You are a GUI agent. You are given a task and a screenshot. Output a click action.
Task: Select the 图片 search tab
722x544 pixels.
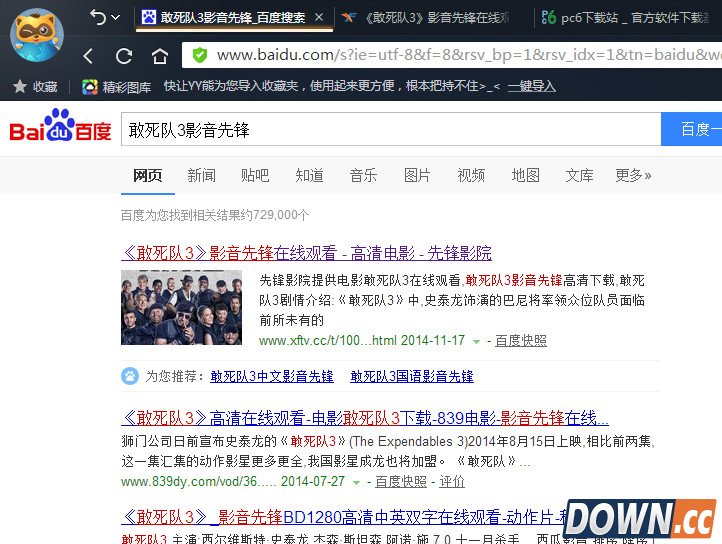pyautogui.click(x=417, y=175)
